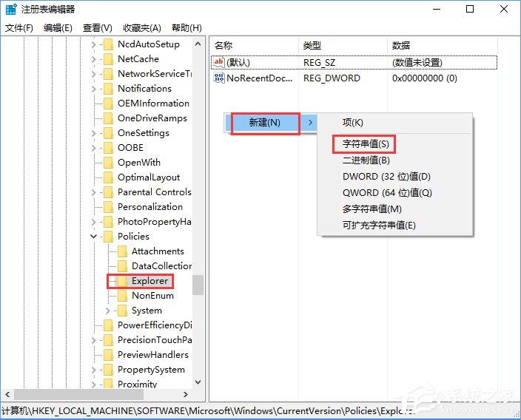Open the Favorites (收藏夹) menu
Viewport: 521px width, 420px height.
(x=142, y=28)
